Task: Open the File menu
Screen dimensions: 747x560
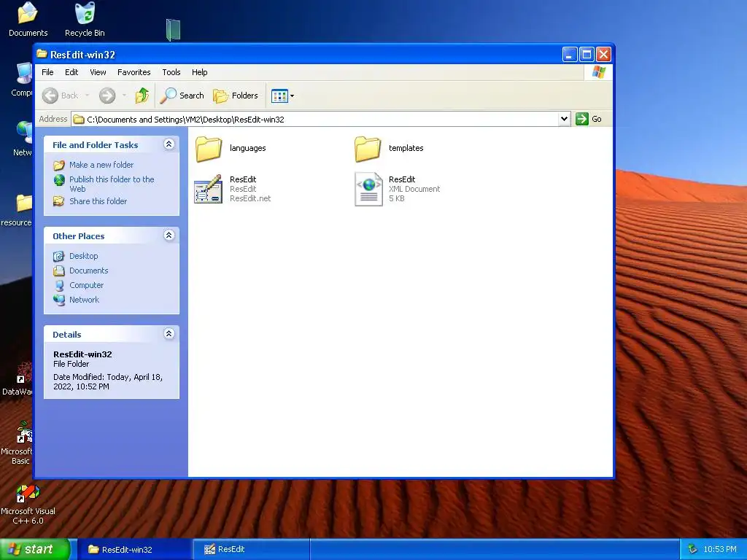Action: click(47, 72)
